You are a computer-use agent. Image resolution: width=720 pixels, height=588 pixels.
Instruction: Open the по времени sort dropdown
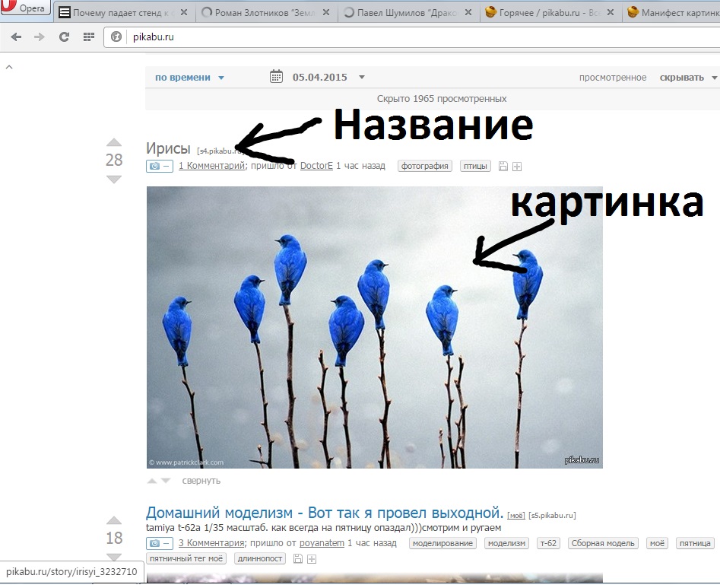(189, 78)
